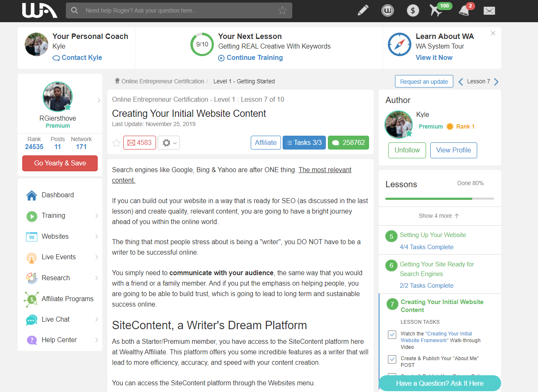Image resolution: width=538 pixels, height=392 pixels.
Task: Click Online Entrepreneur Certification breadcrumb
Action: [x=163, y=81]
